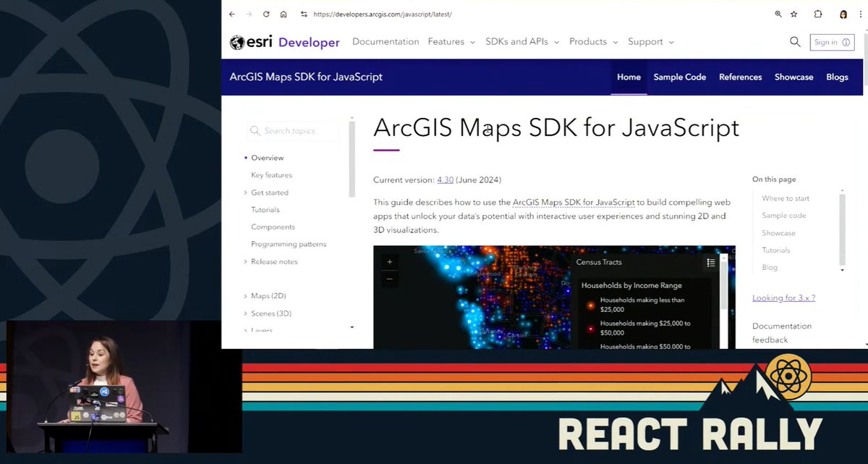Open Tutorials in the left sidebar
868x464 pixels.
[265, 210]
